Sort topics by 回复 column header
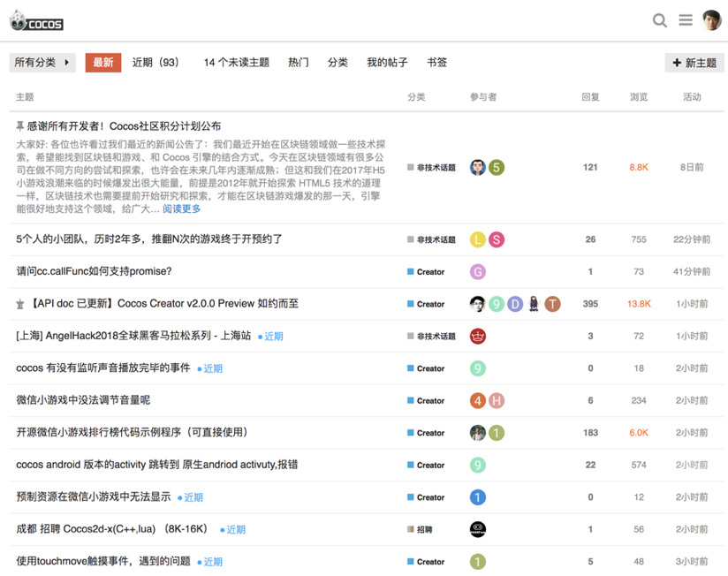 point(590,97)
